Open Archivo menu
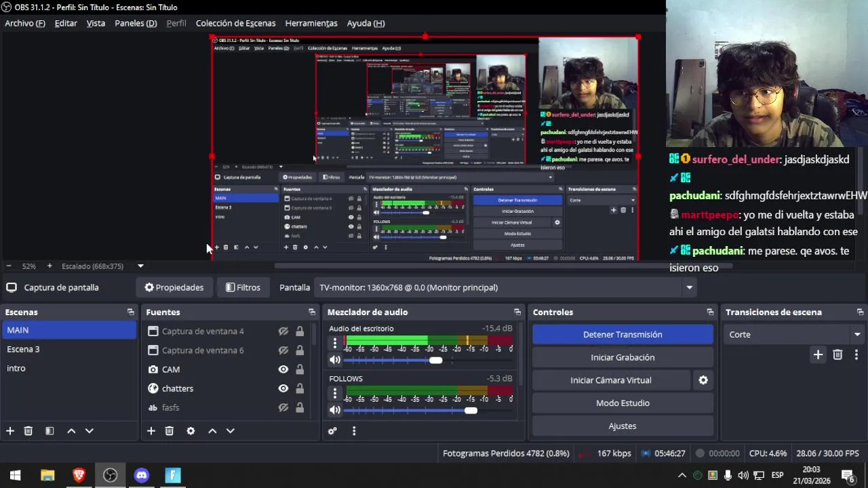This screenshot has width=868, height=488. (x=25, y=23)
